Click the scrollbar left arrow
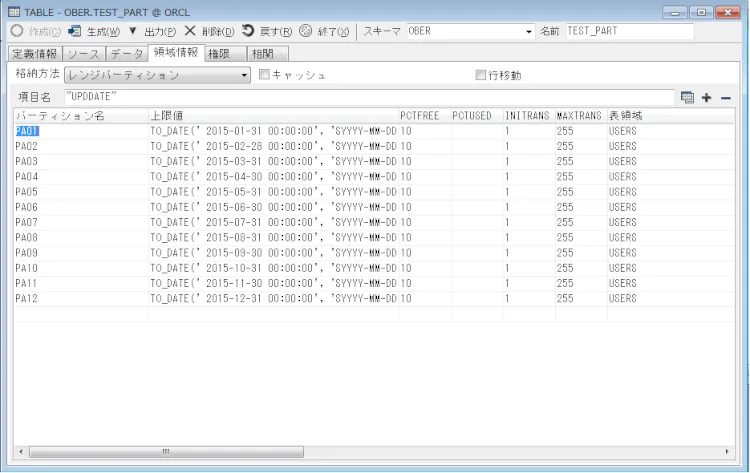Viewport: 750px width, 473px height. 21,451
